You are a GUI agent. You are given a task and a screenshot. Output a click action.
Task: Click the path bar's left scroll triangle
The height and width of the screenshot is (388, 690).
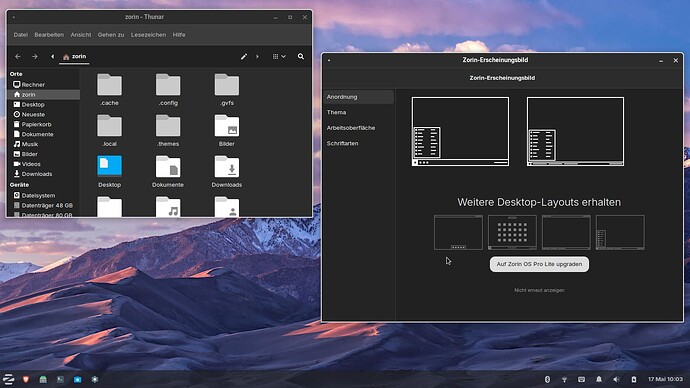pyautogui.click(x=52, y=56)
